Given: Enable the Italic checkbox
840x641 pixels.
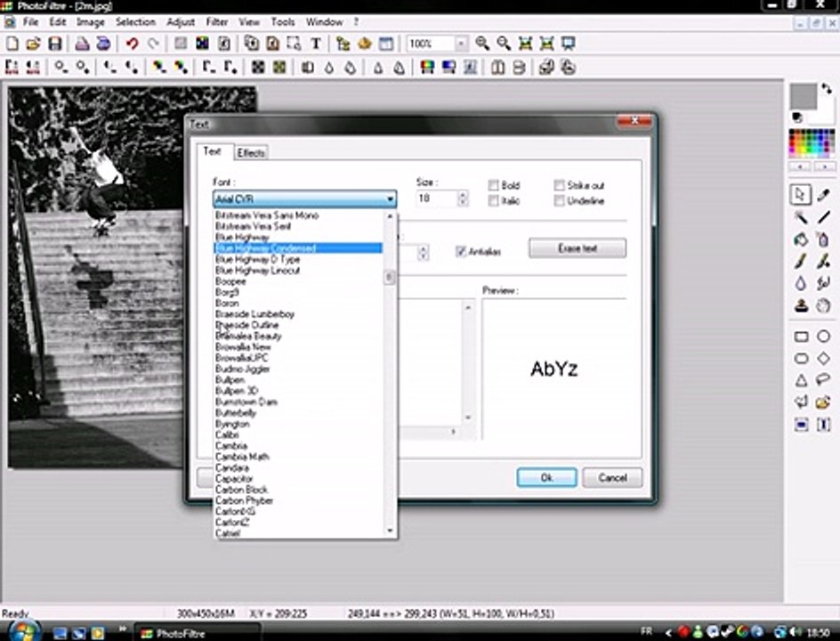Looking at the screenshot, I should [x=493, y=201].
